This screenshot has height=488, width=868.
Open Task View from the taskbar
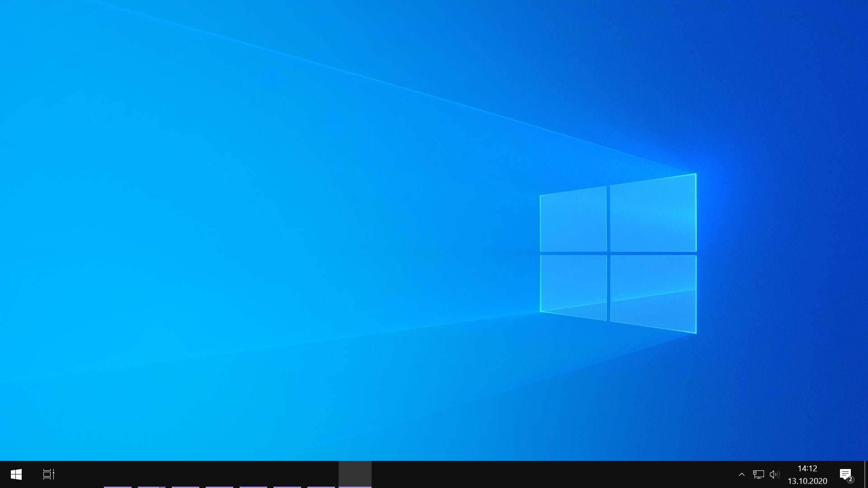pyautogui.click(x=49, y=474)
